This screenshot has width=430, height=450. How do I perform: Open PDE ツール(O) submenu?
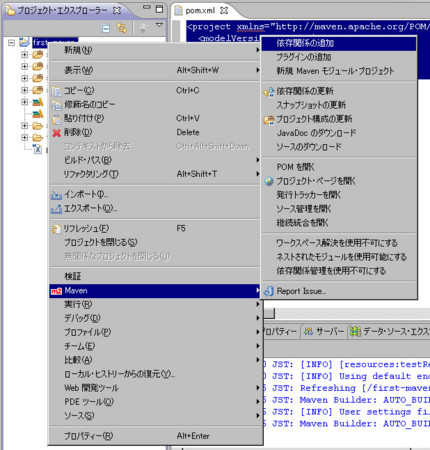[155, 402]
